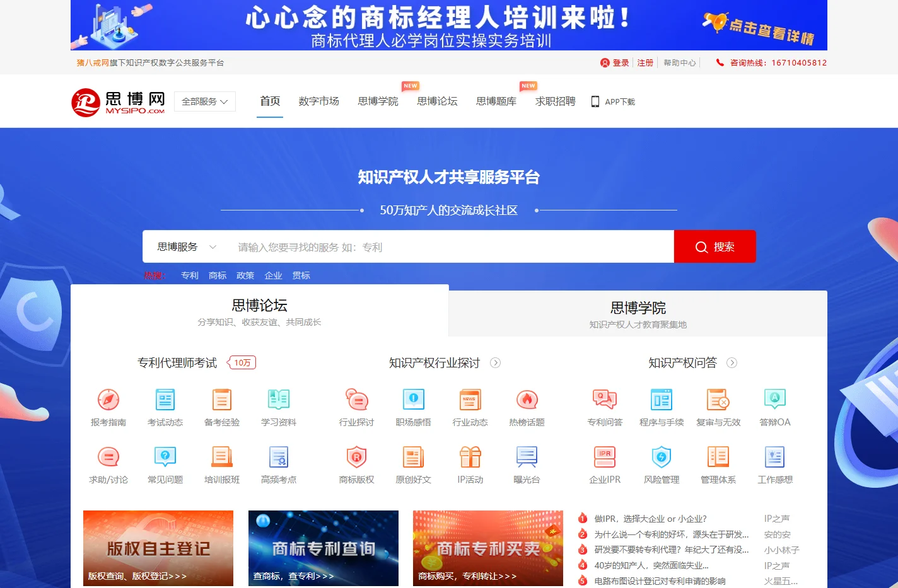Open the 商标专利查询 banner
The image size is (898, 588).
[x=324, y=548]
